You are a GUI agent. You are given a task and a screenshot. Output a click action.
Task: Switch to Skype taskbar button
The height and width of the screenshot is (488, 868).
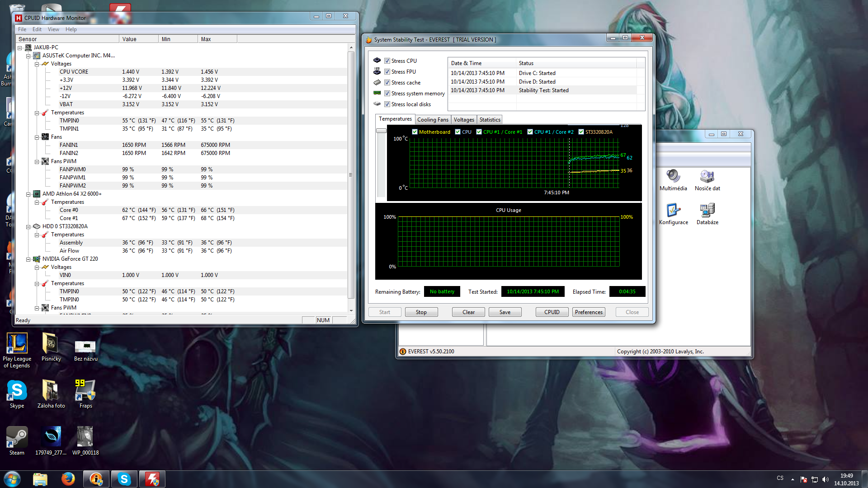click(124, 479)
